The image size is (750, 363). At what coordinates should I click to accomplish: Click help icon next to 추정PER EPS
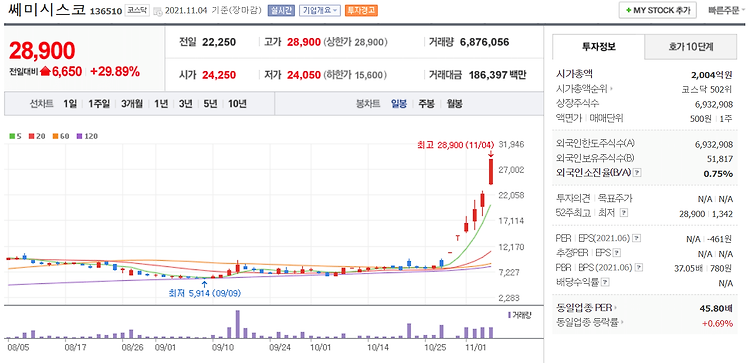pos(617,253)
